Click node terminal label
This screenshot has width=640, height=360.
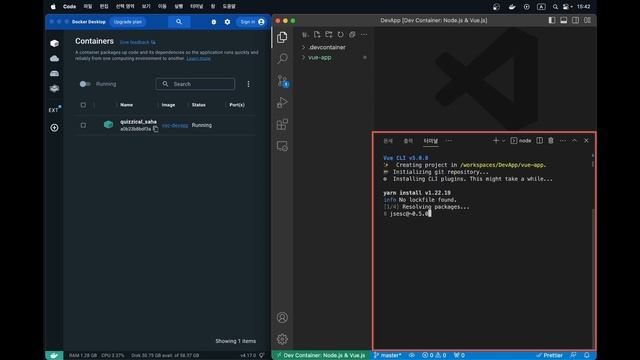point(521,140)
